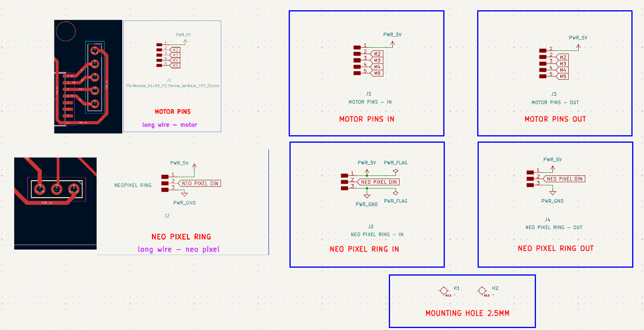Select the M4 label in MOTOR PINS OUT
This screenshot has width=644, height=330.
pos(563,70)
